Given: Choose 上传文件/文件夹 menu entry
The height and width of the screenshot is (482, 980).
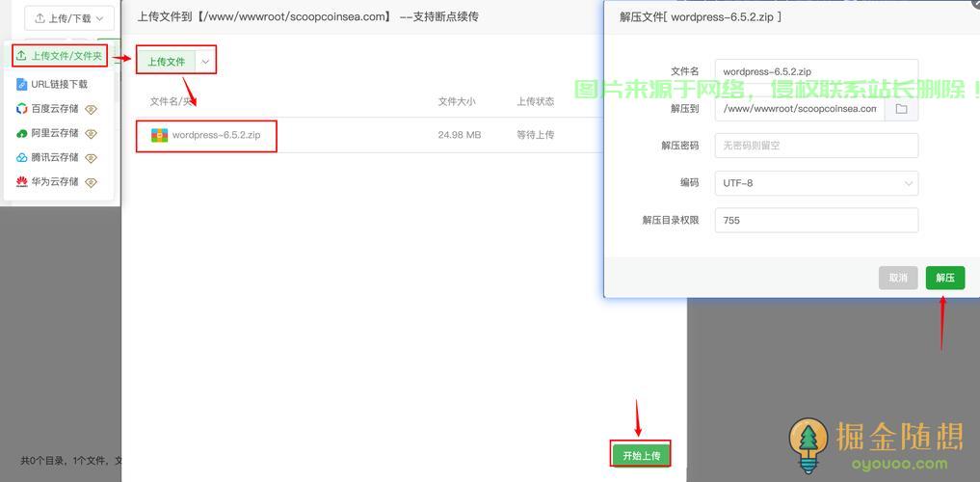Looking at the screenshot, I should (x=60, y=56).
